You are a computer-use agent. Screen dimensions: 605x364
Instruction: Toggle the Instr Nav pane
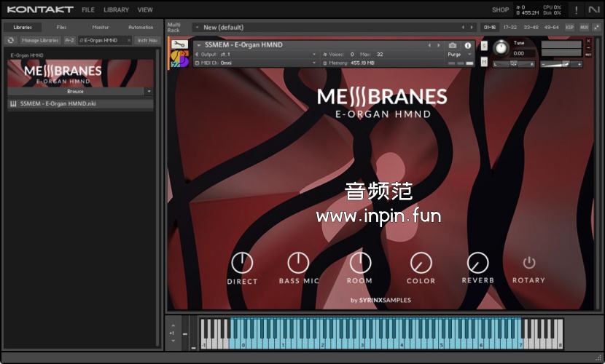147,40
